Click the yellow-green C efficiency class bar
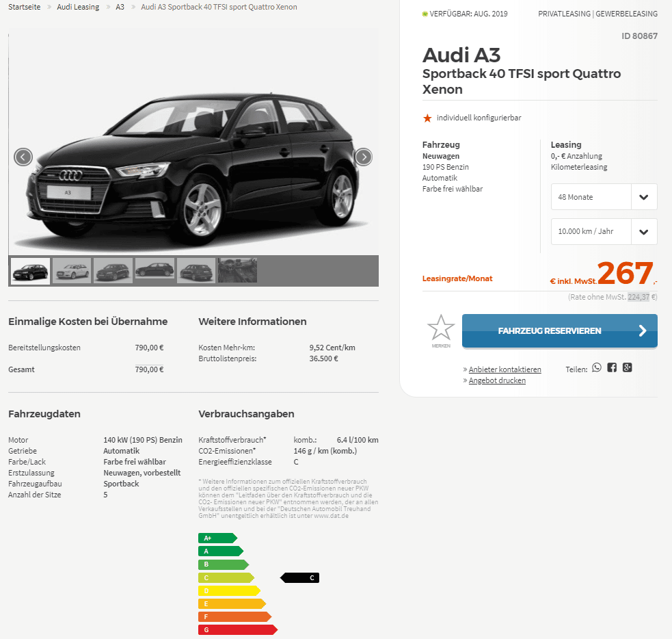672x639 pixels. coord(226,577)
